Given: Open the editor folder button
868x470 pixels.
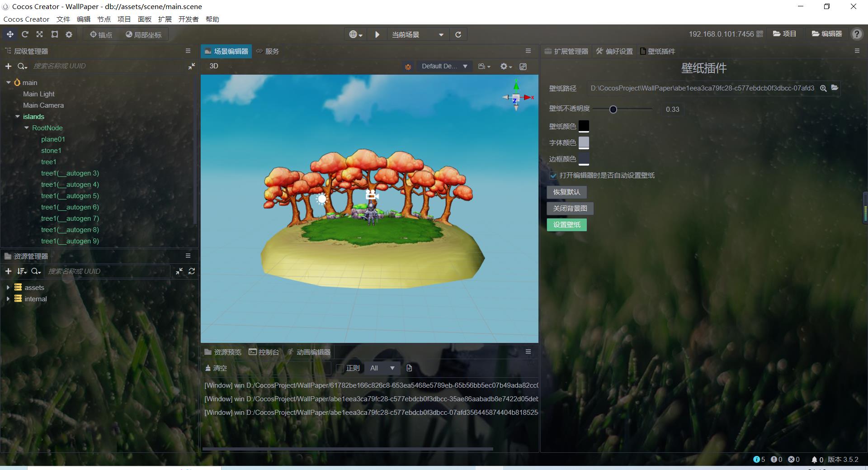Looking at the screenshot, I should tap(826, 34).
